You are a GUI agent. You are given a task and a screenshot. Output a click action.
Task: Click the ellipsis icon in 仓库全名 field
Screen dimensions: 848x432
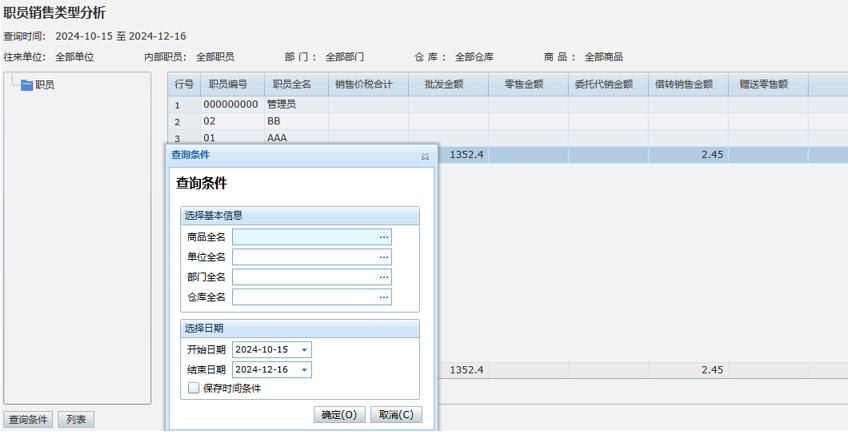tap(383, 297)
